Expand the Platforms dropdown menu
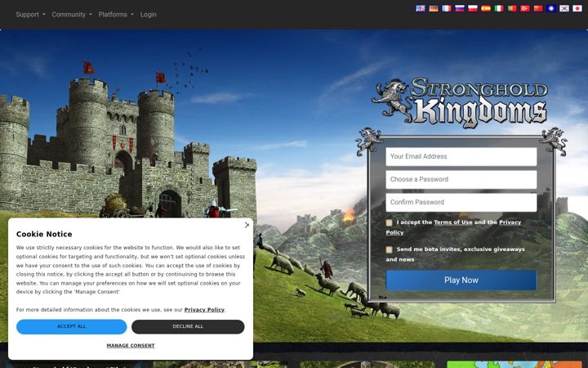The width and height of the screenshot is (588, 368). pyautogui.click(x=116, y=15)
